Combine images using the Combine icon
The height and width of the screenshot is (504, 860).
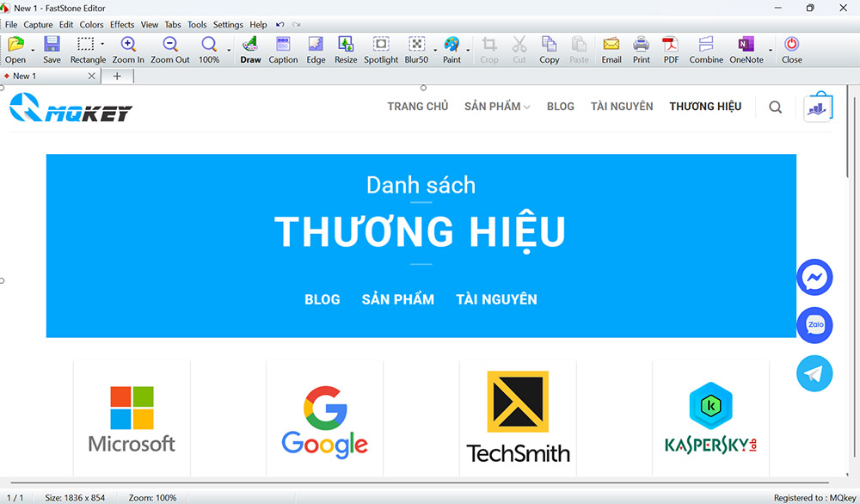click(x=706, y=45)
